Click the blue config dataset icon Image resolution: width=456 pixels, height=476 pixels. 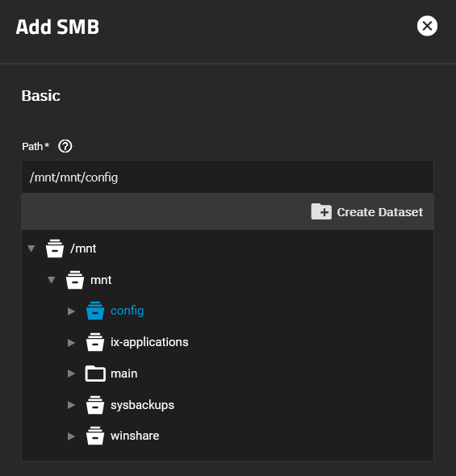pyautogui.click(x=95, y=311)
